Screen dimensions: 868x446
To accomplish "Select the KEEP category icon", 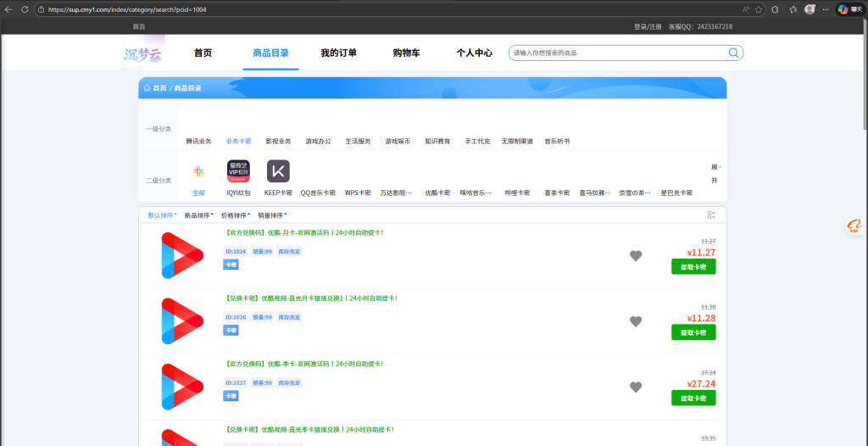I will tap(278, 171).
